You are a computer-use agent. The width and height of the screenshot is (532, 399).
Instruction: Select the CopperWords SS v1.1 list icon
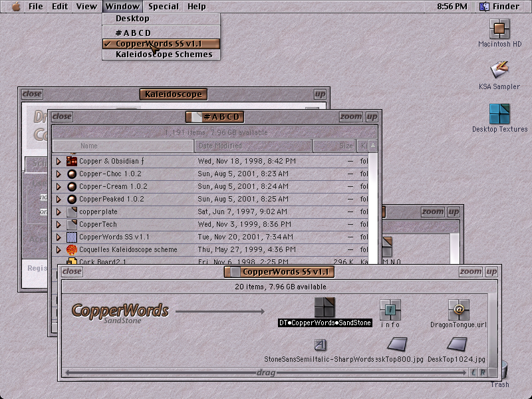(x=72, y=237)
